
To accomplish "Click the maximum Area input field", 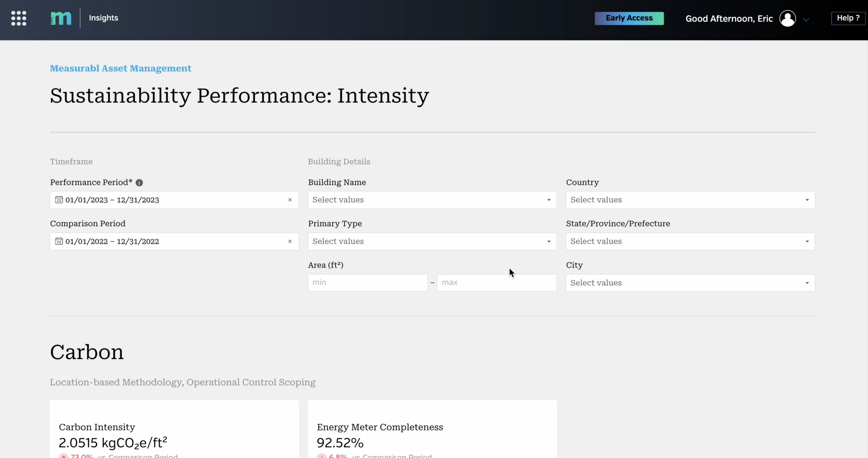I will 496,282.
